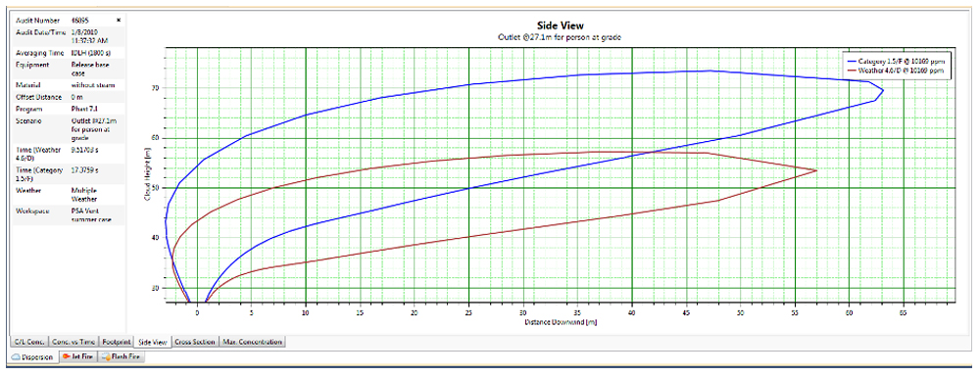The width and height of the screenshot is (980, 376).
Task: Open the C/L Conc. tab
Action: click(28, 342)
